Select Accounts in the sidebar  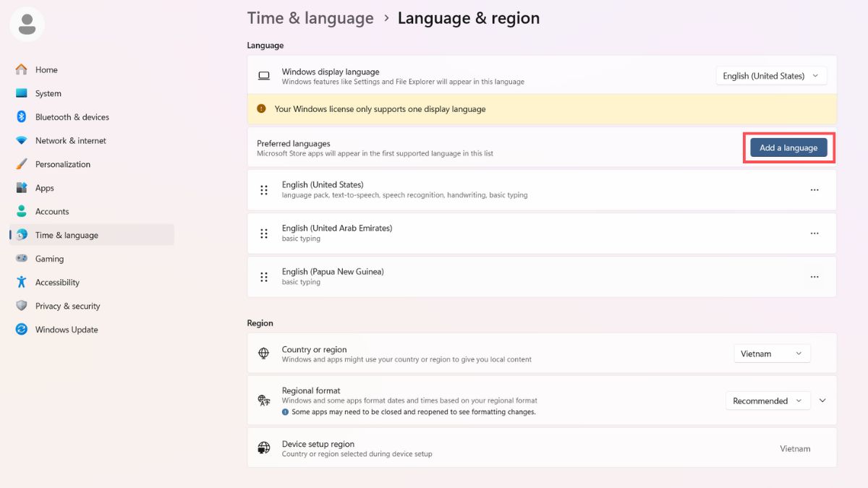tap(91, 211)
